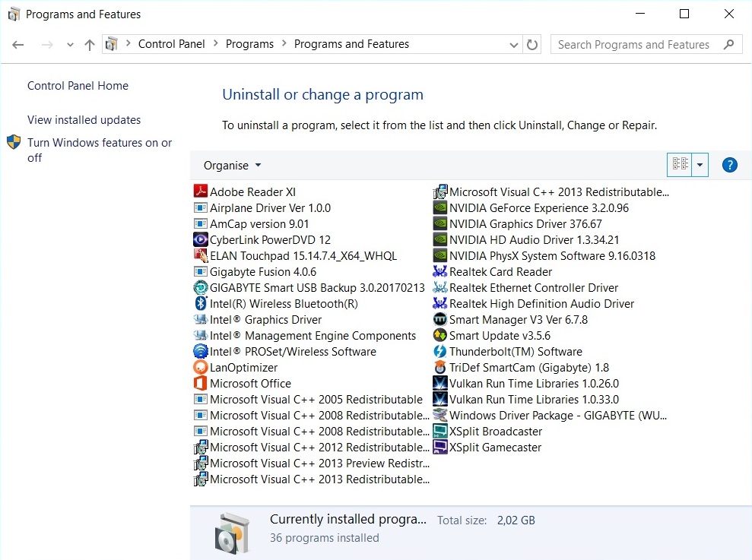Click the Programs breadcrumb item

pyautogui.click(x=249, y=44)
